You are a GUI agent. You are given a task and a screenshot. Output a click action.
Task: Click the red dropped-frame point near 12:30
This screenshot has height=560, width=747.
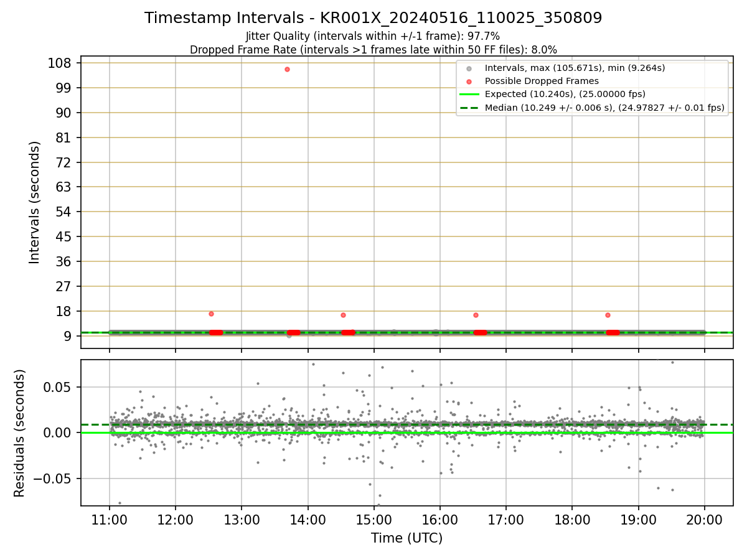pyautogui.click(x=211, y=314)
